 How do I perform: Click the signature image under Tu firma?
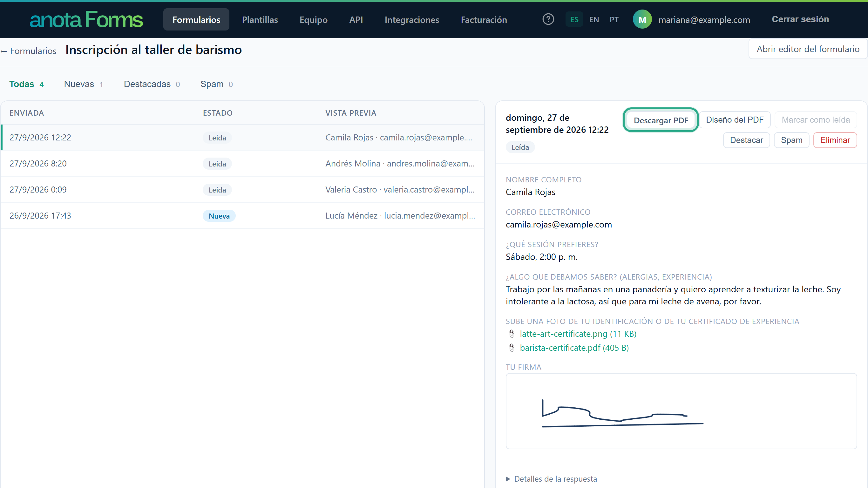pos(681,411)
